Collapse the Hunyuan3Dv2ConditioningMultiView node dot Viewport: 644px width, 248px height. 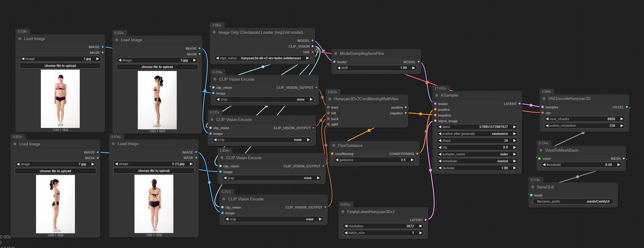coord(330,99)
